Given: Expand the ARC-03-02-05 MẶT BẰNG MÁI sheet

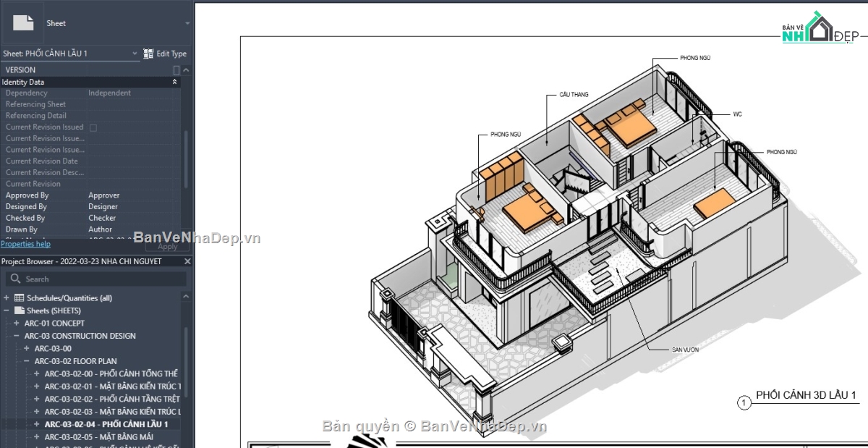Looking at the screenshot, I should (37, 437).
